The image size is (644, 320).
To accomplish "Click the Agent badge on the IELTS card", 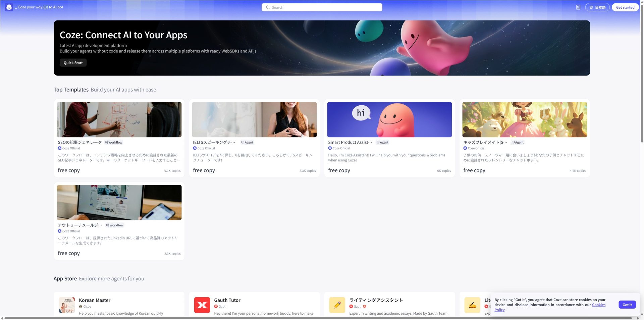I will coord(247,143).
